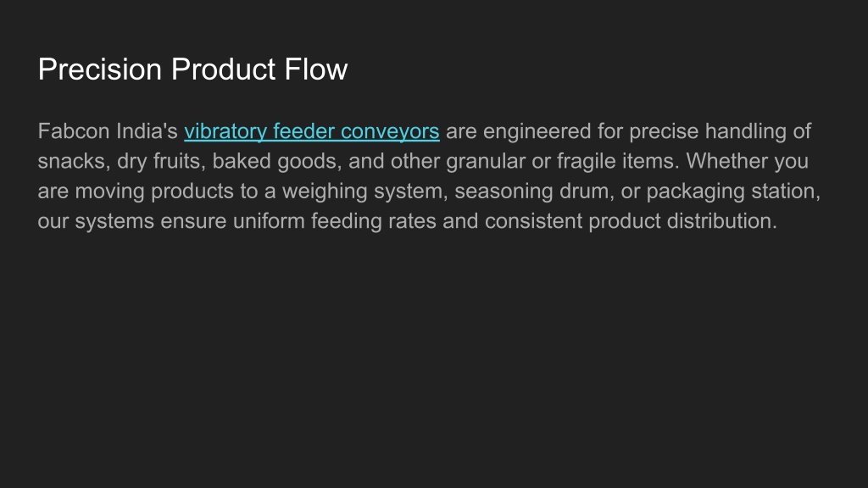Click the word "granular" in the body text
This screenshot has height=488, width=868.
486,162
